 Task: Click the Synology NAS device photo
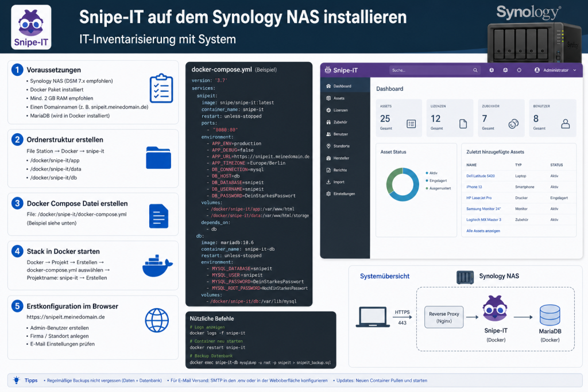(x=534, y=42)
